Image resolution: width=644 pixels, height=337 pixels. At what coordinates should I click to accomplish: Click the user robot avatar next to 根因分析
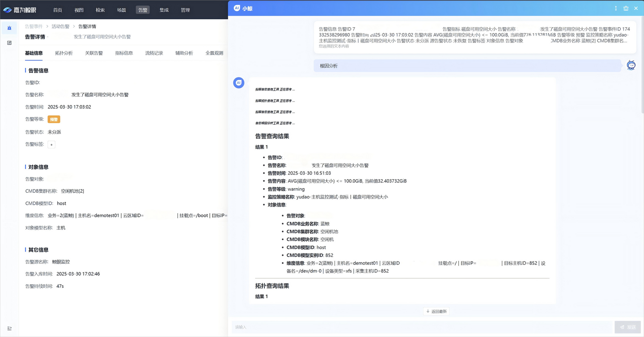point(631,65)
